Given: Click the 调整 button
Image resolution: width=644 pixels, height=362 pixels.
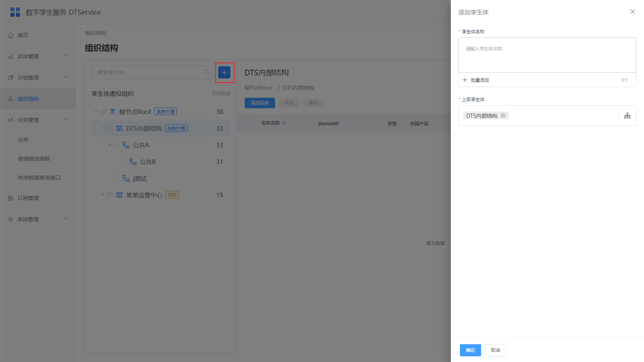Looking at the screenshot, I should pos(289,103).
